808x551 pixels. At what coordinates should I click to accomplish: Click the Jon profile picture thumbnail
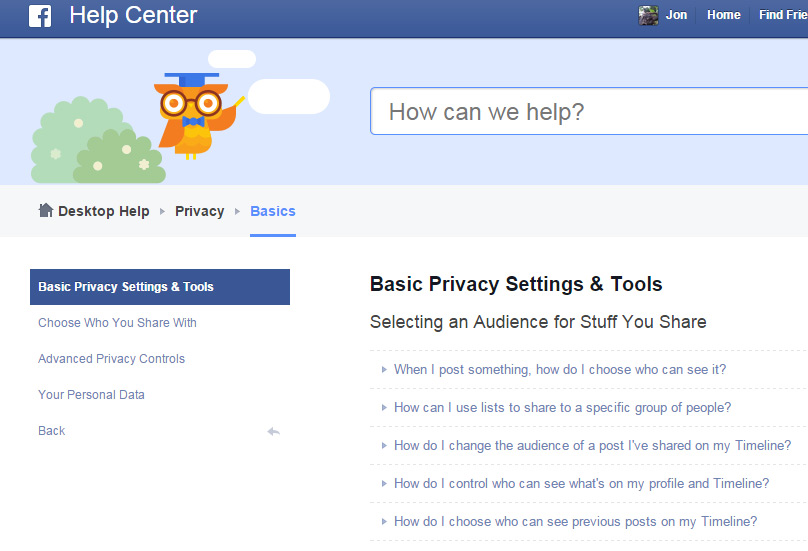tap(649, 15)
